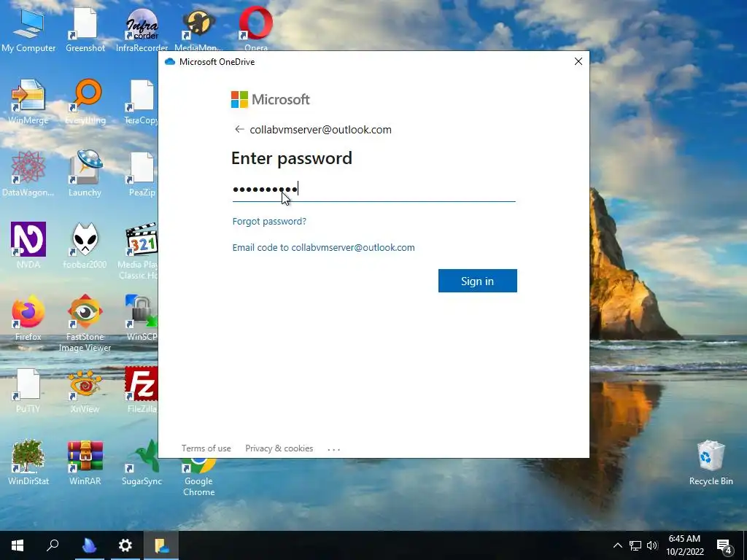Select the MediaMonkey desktop shortcut
The height and width of the screenshot is (560, 747).
click(x=198, y=29)
